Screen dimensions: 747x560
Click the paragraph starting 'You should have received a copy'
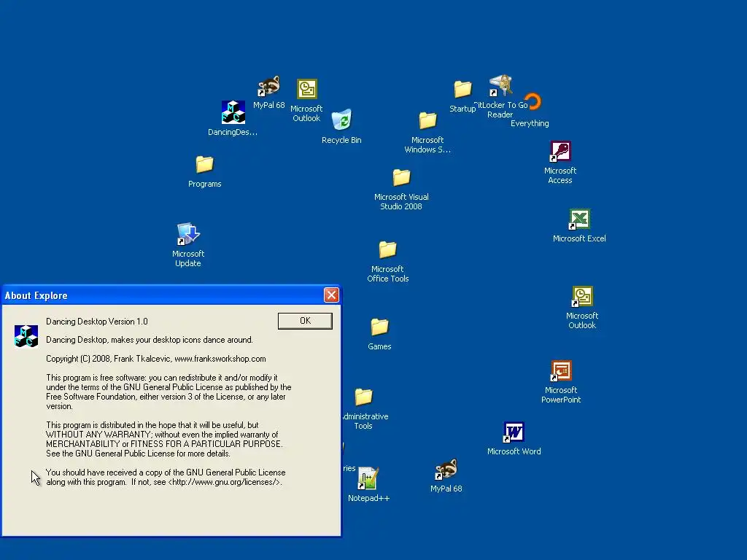[x=166, y=477]
